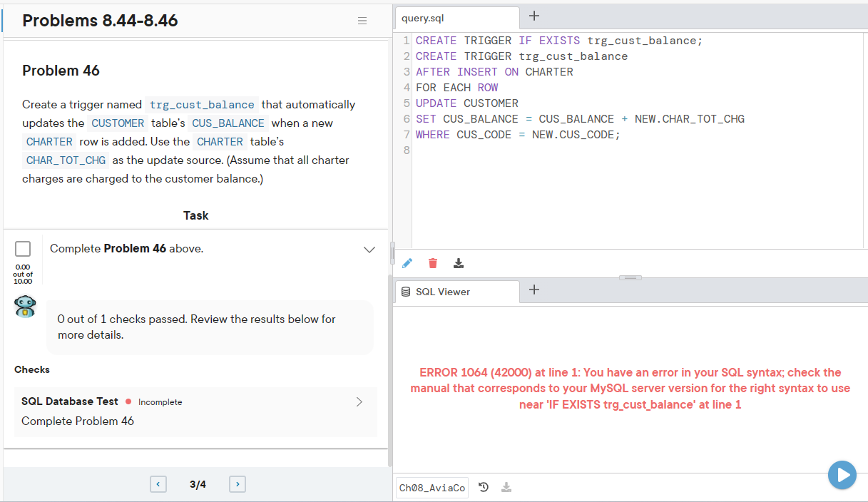Click the Task section header

(x=196, y=215)
